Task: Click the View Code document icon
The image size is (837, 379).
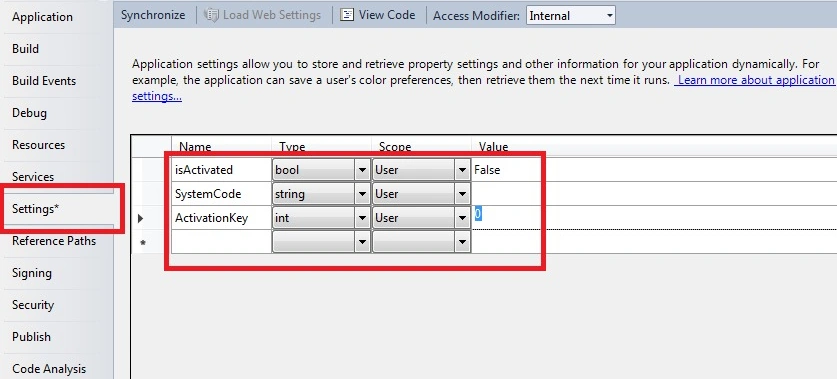Action: [347, 15]
